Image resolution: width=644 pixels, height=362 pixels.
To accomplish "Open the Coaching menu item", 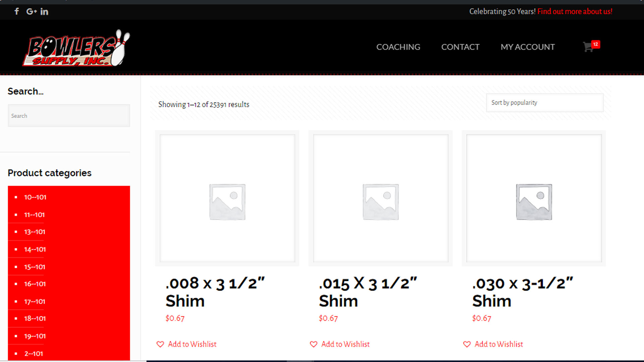I will (398, 47).
